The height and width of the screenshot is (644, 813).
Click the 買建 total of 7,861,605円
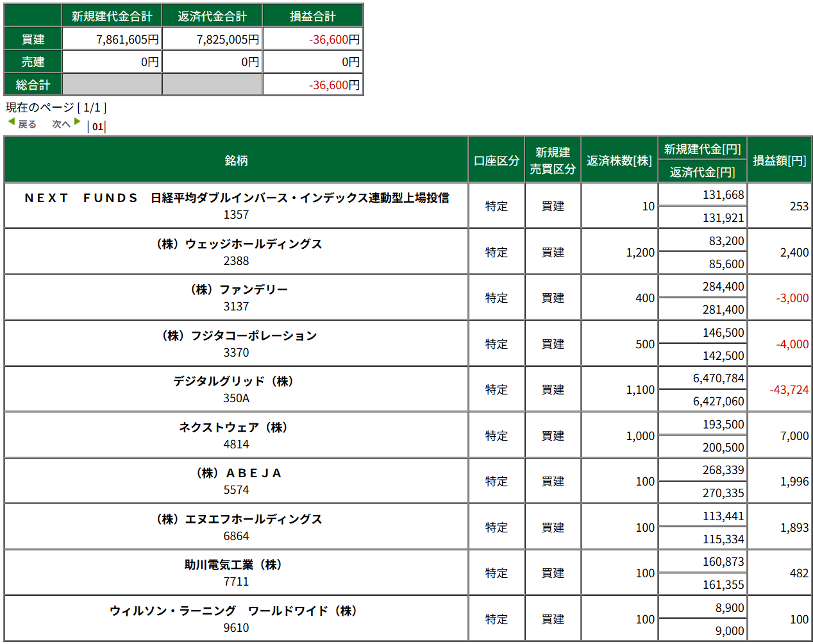(127, 40)
